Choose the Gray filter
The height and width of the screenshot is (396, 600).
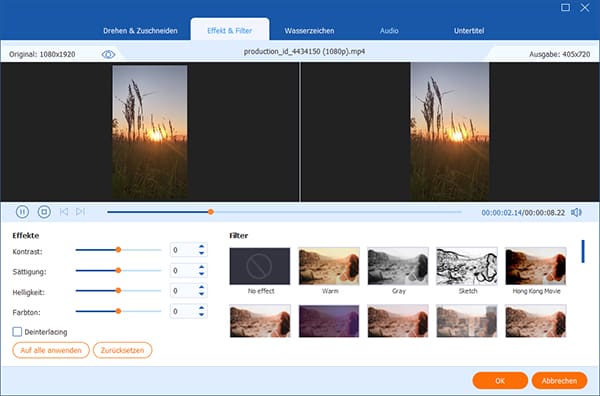pos(398,266)
